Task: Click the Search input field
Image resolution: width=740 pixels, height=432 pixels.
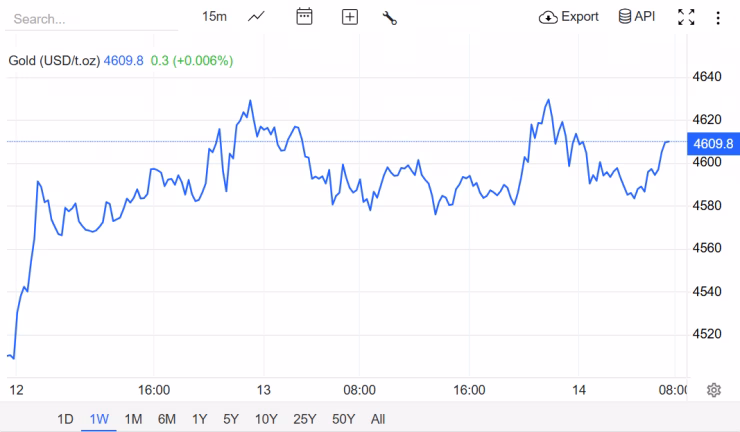Action: (x=90, y=19)
